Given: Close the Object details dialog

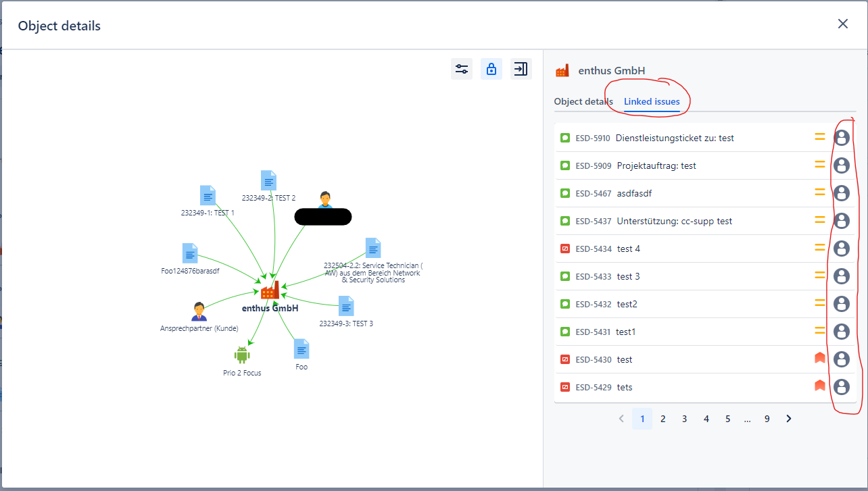Looking at the screenshot, I should pyautogui.click(x=843, y=24).
